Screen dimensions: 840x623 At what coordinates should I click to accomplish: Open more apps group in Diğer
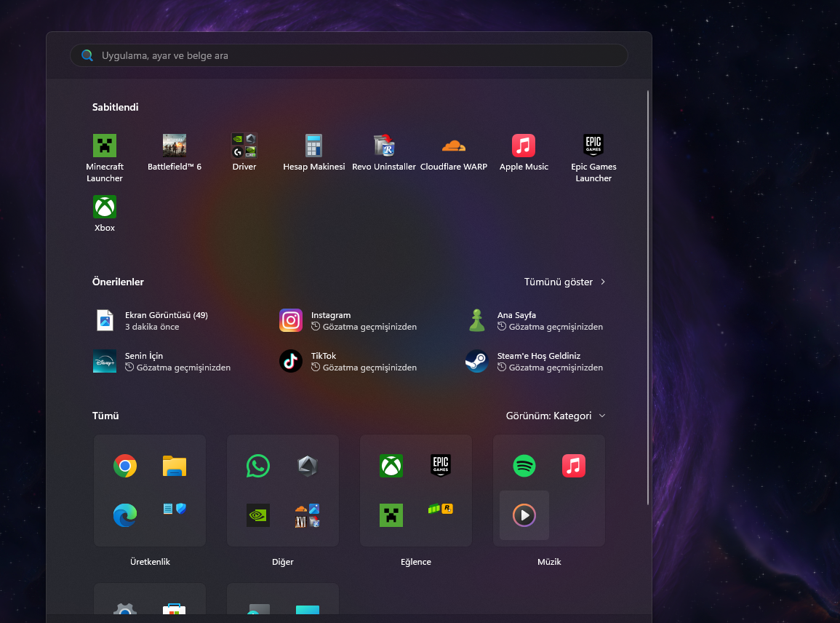[x=308, y=515]
